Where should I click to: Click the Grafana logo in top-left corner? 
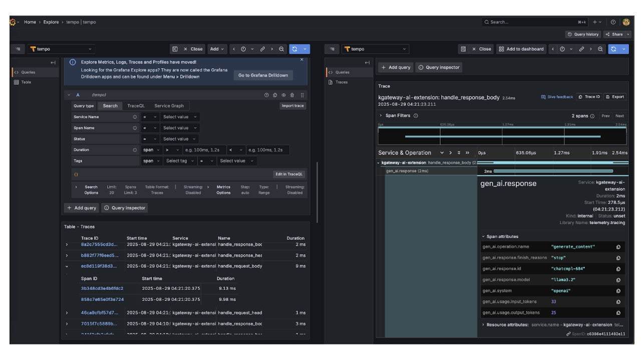point(13,22)
